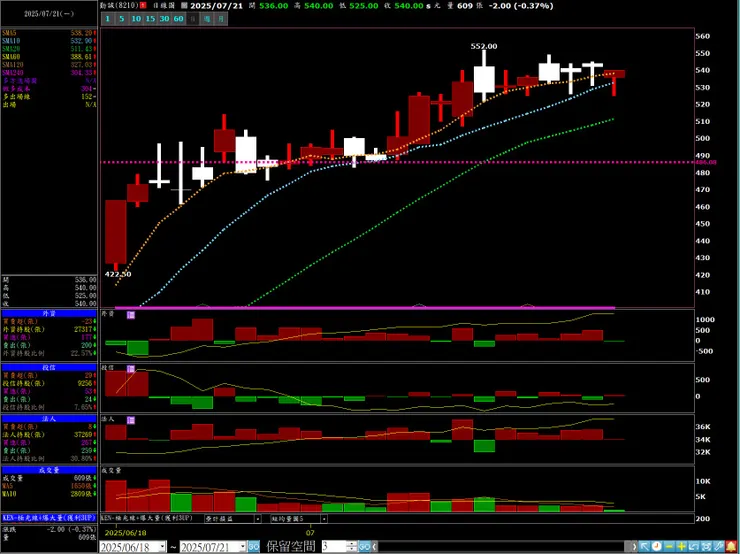Adjust the 保留空間 spinner arrows

352,547
